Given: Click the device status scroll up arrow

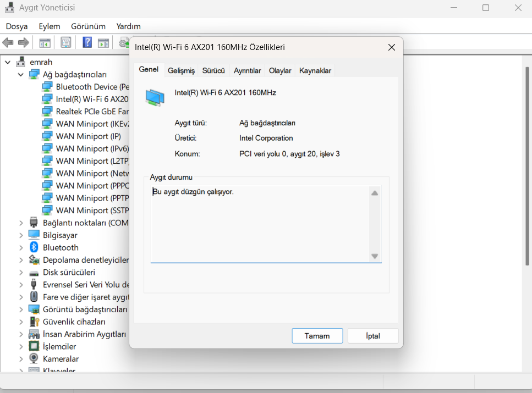Looking at the screenshot, I should point(375,193).
